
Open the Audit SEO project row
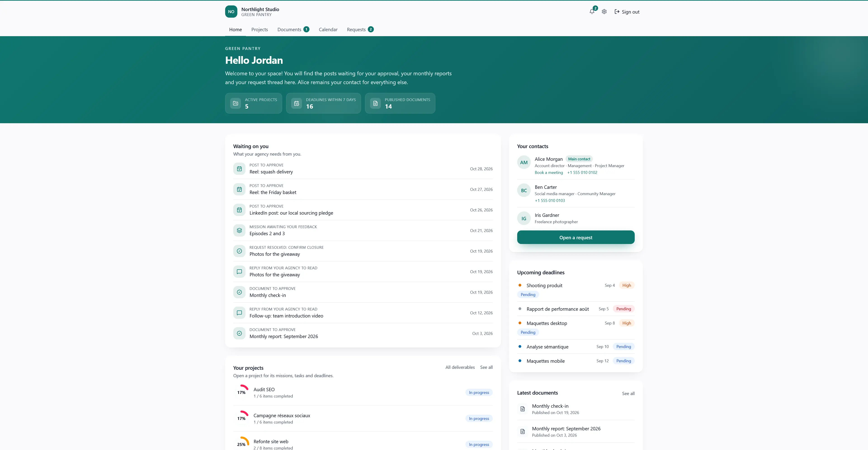point(363,392)
